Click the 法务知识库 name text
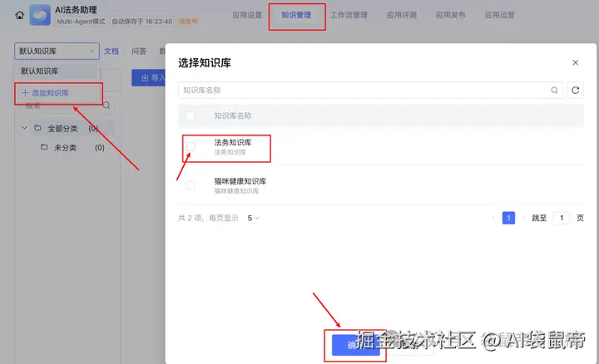This screenshot has width=599, height=364. [x=233, y=143]
